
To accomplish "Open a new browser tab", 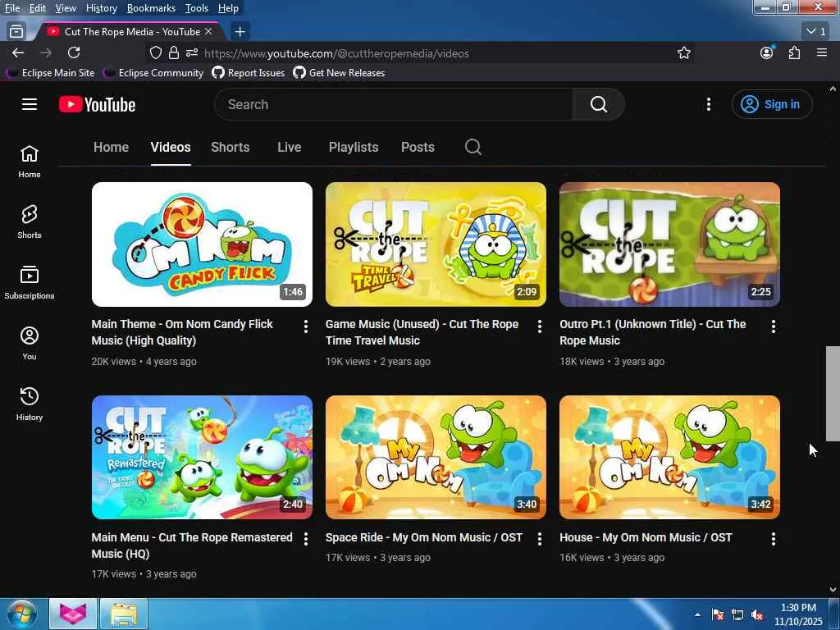I will 240,32.
